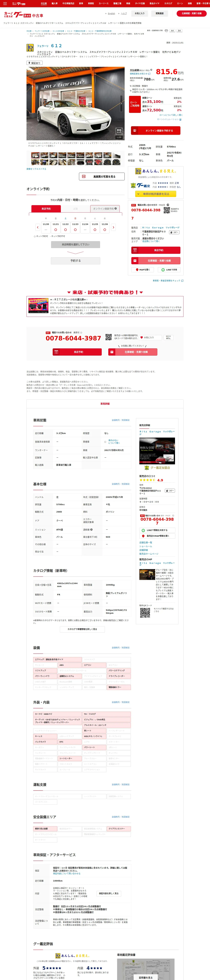
Task: Open ローンシミュレーション link
Action: 169,119
